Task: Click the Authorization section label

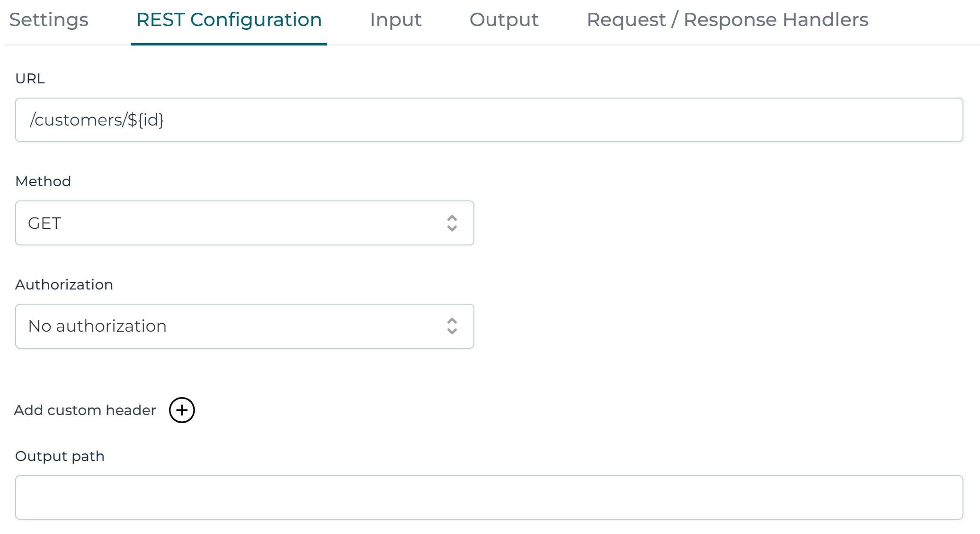Action: tap(64, 284)
